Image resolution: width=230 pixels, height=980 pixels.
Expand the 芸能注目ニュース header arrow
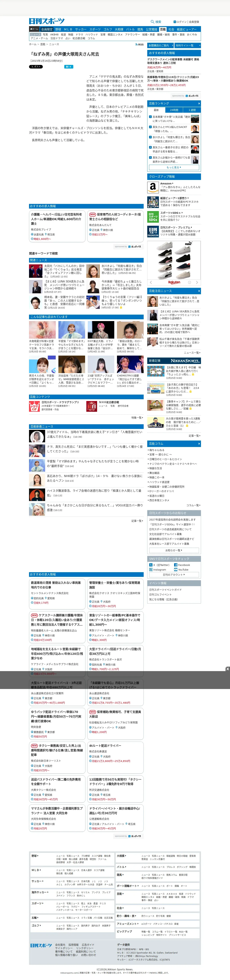199,291
